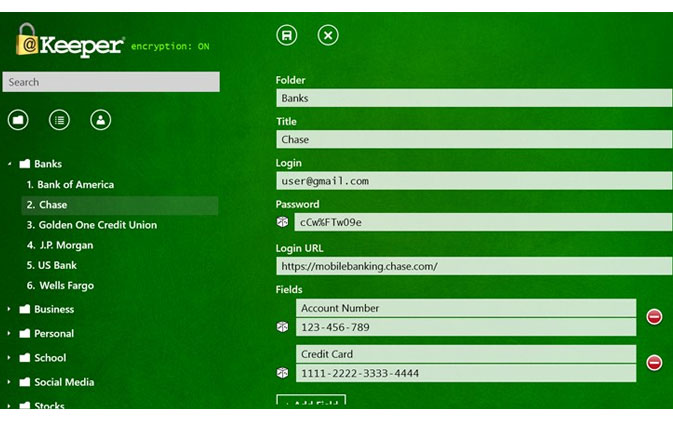Select the School folder

click(43, 357)
